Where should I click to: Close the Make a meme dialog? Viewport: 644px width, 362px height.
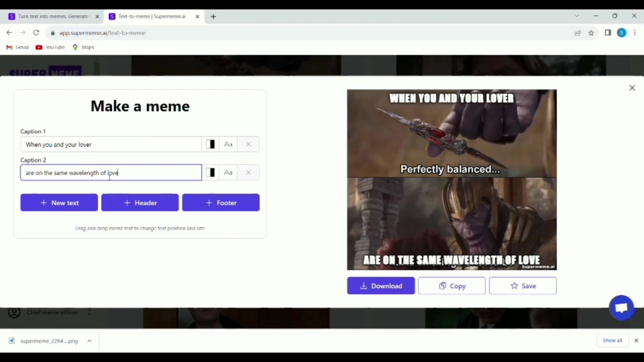632,88
